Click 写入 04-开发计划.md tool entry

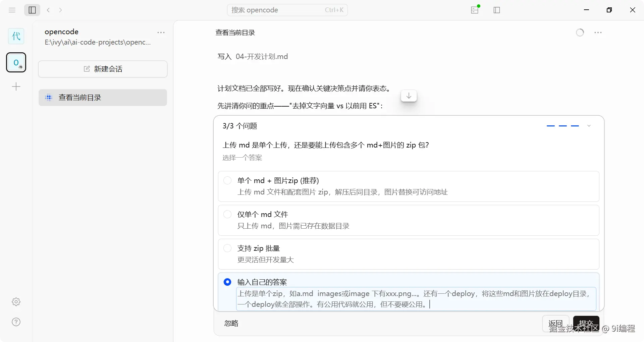(x=253, y=56)
